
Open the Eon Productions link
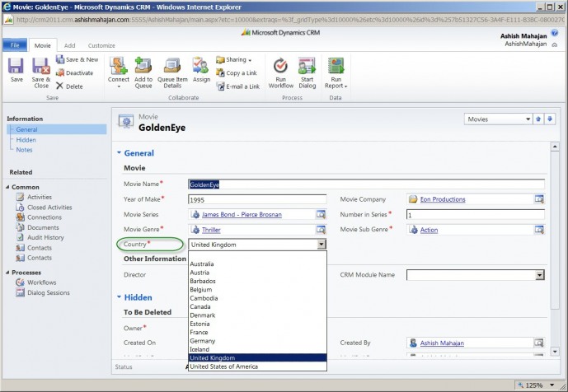click(x=443, y=199)
